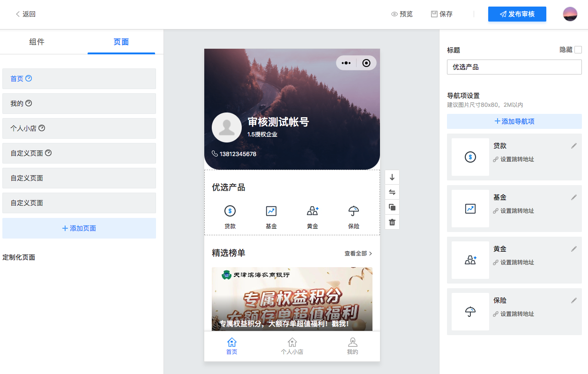Set the jump address for 保险
Viewport: 588px width, 374px height.
click(514, 314)
